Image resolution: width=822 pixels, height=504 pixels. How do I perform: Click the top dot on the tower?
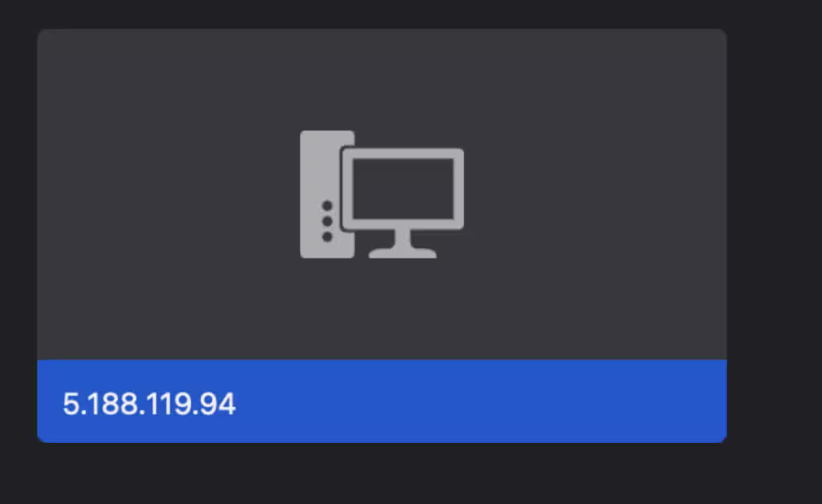click(x=327, y=206)
